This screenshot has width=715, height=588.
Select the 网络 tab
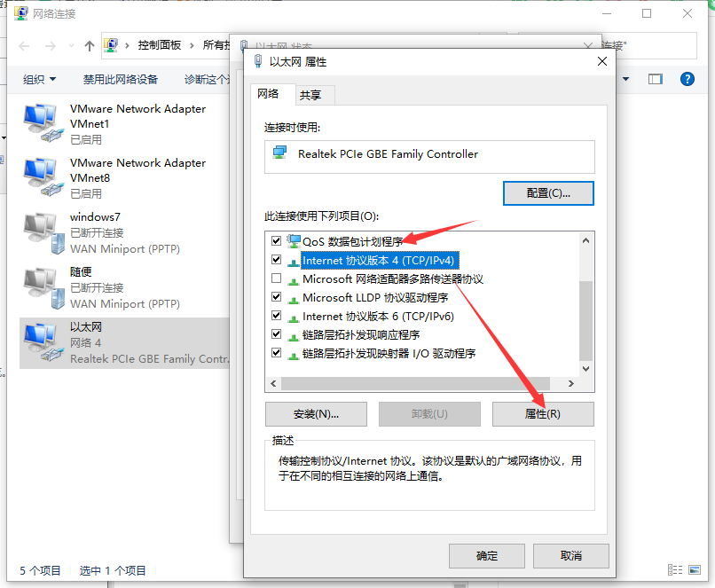(x=268, y=94)
